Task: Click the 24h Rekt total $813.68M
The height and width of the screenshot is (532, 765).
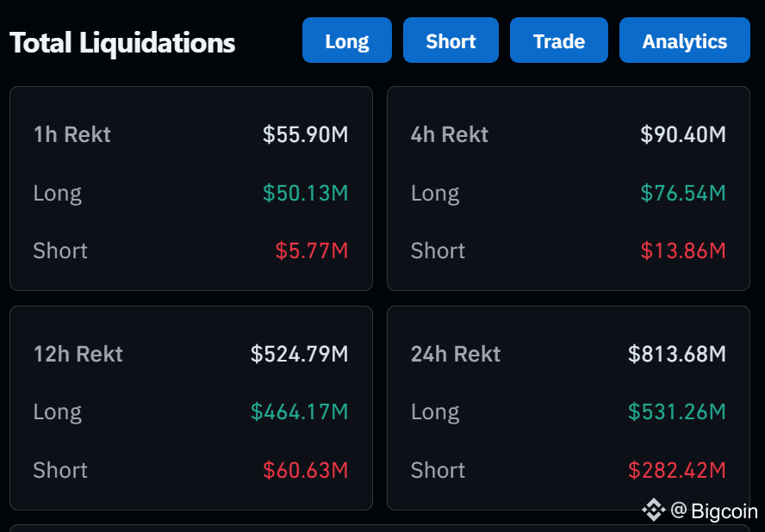Action: [677, 354]
